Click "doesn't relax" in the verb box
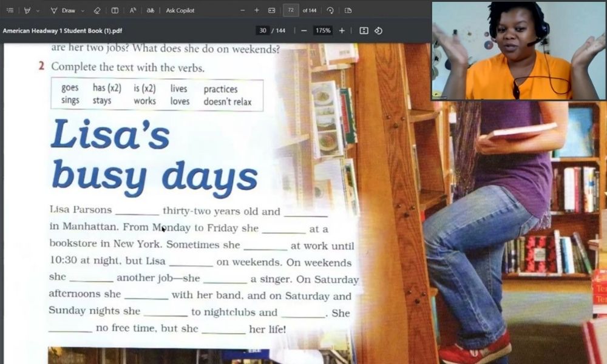 point(228,102)
